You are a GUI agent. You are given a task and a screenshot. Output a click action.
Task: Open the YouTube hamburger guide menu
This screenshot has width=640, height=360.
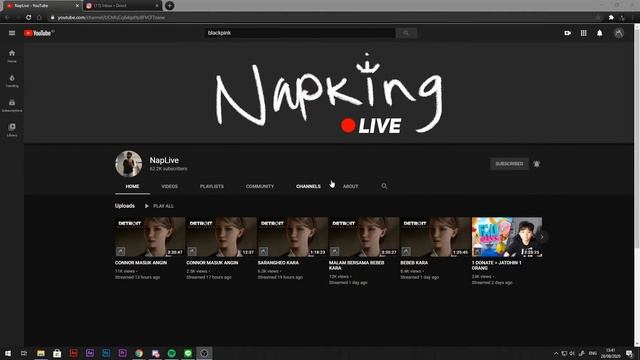(x=12, y=33)
